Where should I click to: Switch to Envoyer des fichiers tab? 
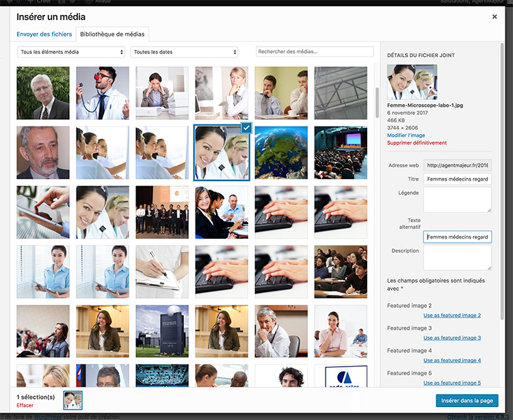coord(44,34)
